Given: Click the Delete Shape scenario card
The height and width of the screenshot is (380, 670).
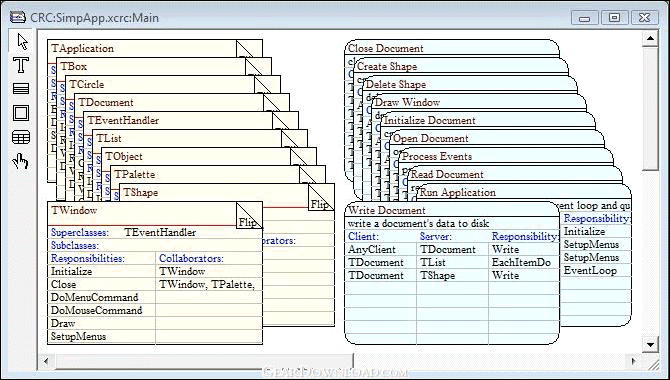Looking at the screenshot, I should tap(396, 84).
